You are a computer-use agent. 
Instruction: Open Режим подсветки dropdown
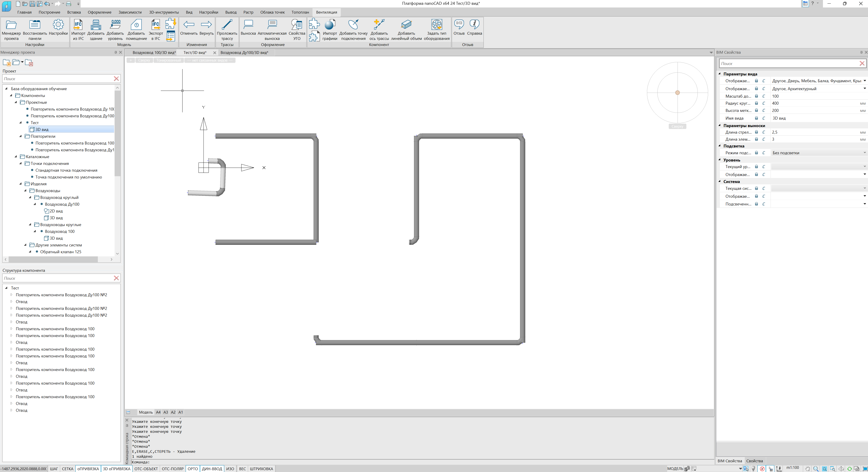click(x=864, y=153)
